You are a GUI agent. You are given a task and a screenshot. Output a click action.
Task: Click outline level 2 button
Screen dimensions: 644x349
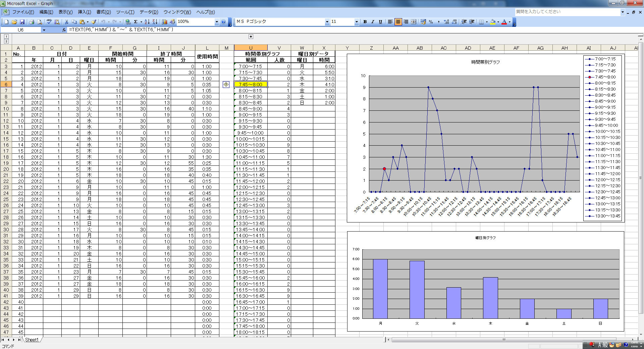pyautogui.click(x=6, y=41)
